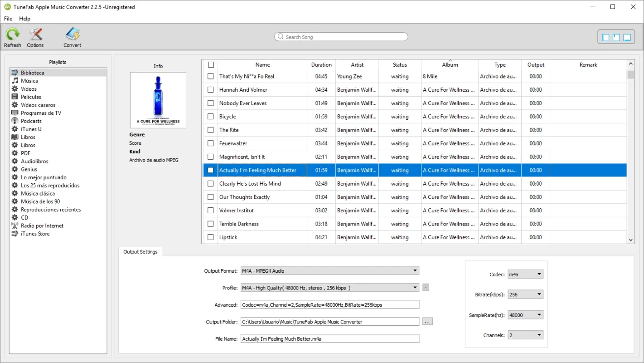Click the Biblioteca playlist icon
644x363 pixels.
pos(15,73)
